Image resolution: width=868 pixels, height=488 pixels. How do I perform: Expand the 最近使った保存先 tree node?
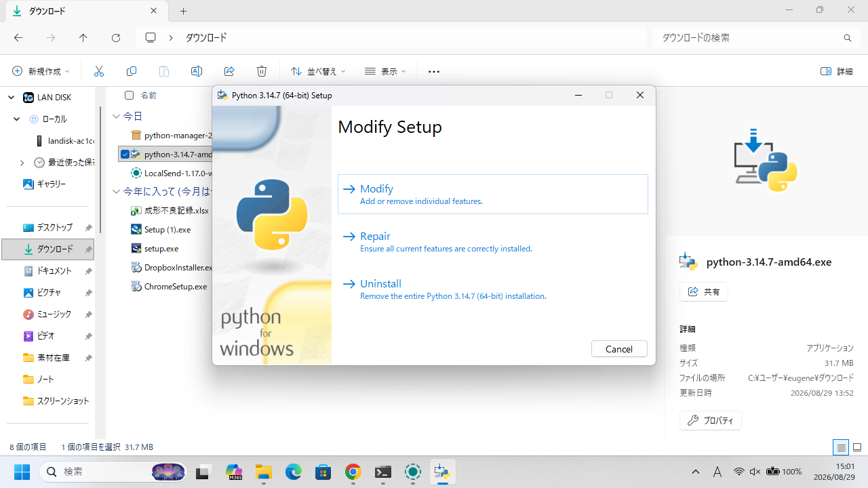coord(22,163)
